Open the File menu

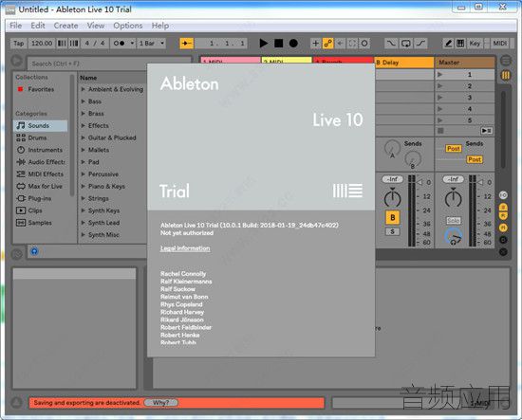click(x=15, y=26)
